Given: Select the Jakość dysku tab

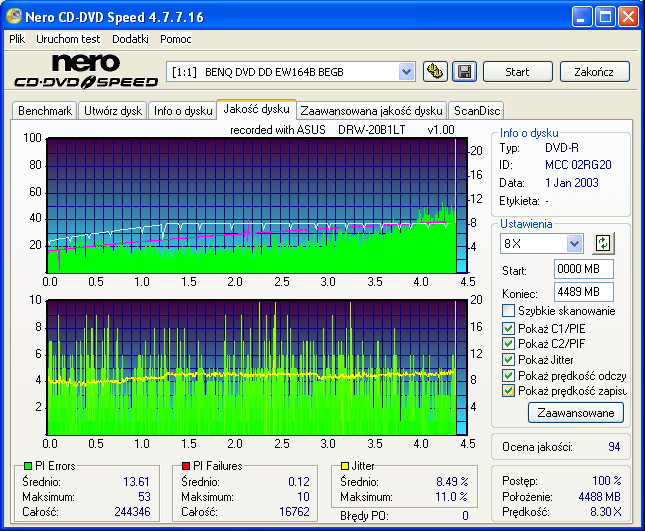Looking at the screenshot, I should [x=256, y=109].
